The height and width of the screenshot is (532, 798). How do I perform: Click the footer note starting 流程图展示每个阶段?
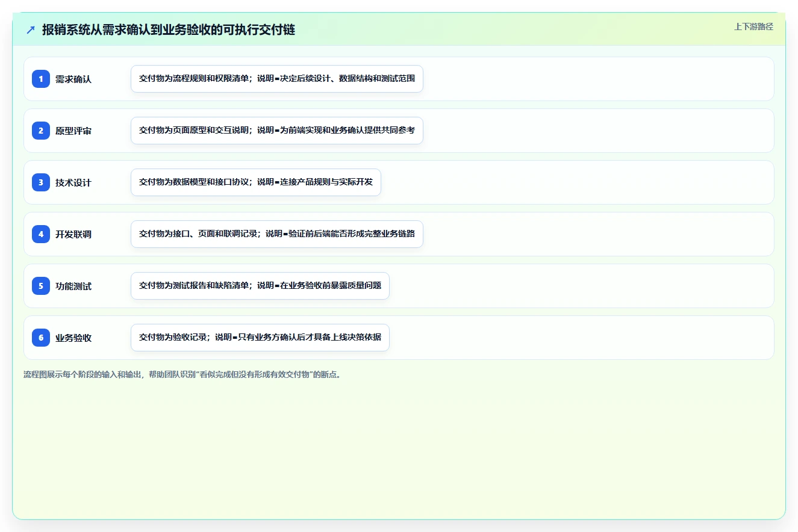click(182, 374)
